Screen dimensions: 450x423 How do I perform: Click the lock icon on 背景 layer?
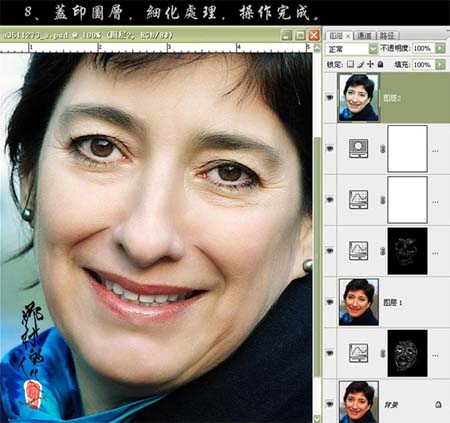[x=438, y=404]
